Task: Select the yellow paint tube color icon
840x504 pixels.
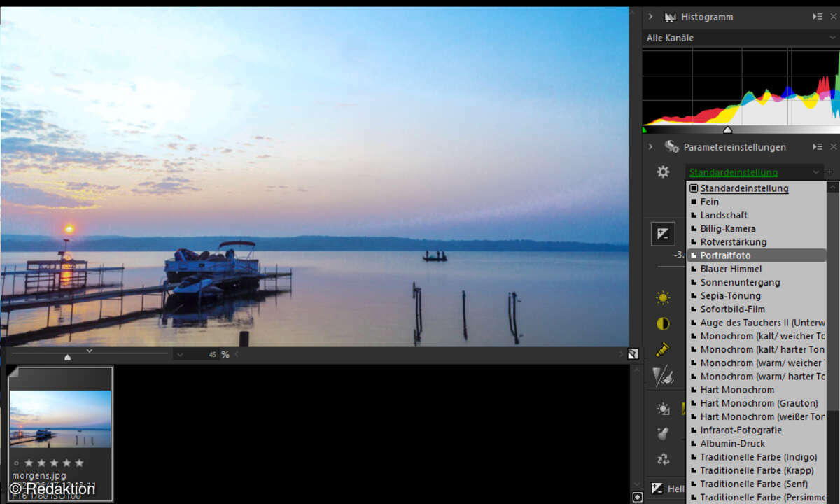Action: [x=663, y=349]
